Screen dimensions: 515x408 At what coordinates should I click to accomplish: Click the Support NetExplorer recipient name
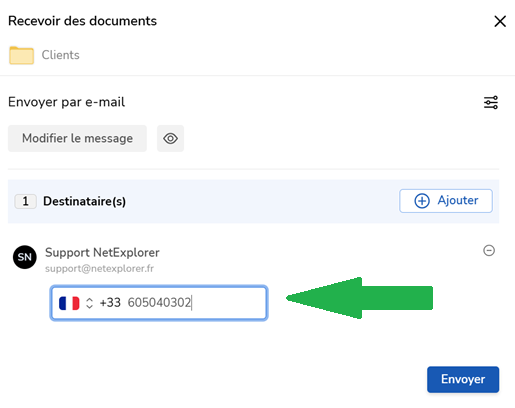click(x=102, y=252)
